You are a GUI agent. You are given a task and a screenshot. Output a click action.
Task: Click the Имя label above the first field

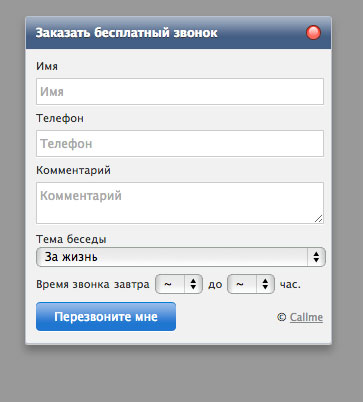(47, 66)
